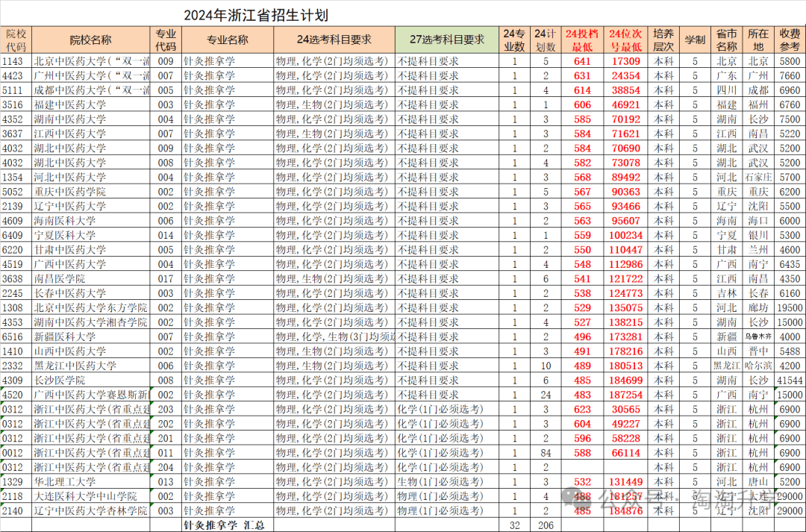The height and width of the screenshot is (532, 806).
Task: Click the title 2024年浙江省招生计划
Action: [x=256, y=14]
